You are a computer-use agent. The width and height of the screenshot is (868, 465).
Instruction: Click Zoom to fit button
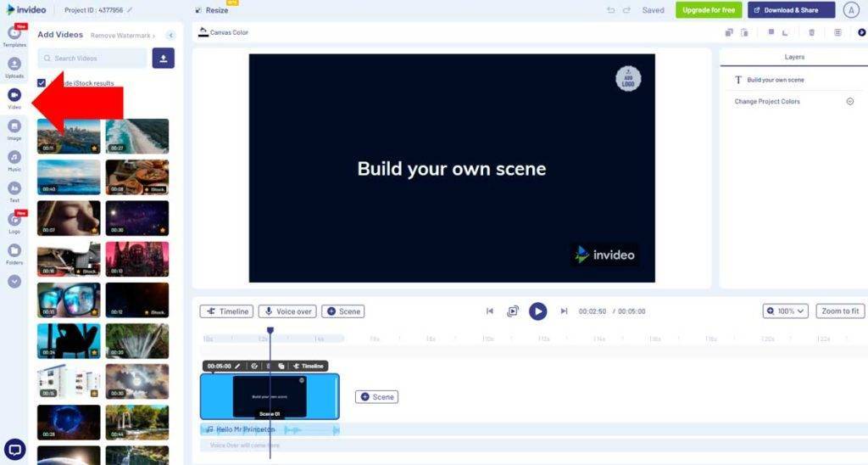click(x=840, y=311)
